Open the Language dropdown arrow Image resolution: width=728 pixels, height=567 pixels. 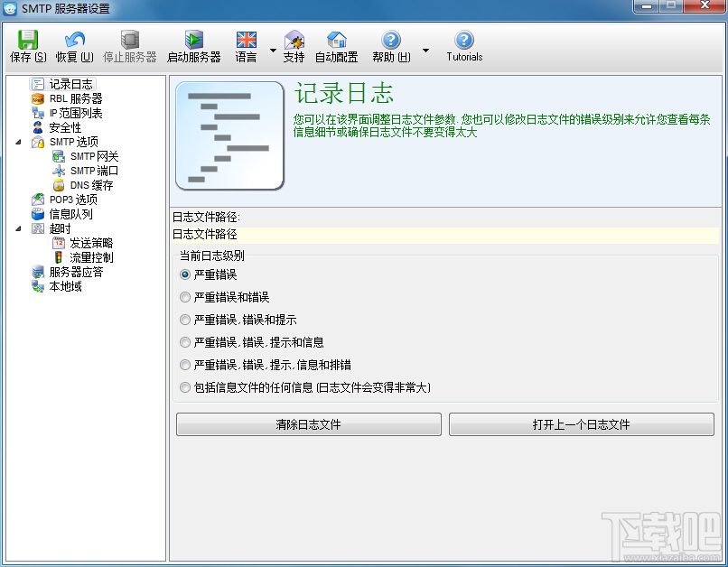click(273, 51)
